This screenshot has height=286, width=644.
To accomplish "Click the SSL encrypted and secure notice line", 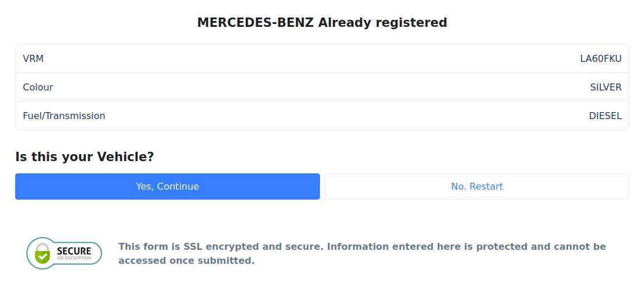I will (362, 247).
